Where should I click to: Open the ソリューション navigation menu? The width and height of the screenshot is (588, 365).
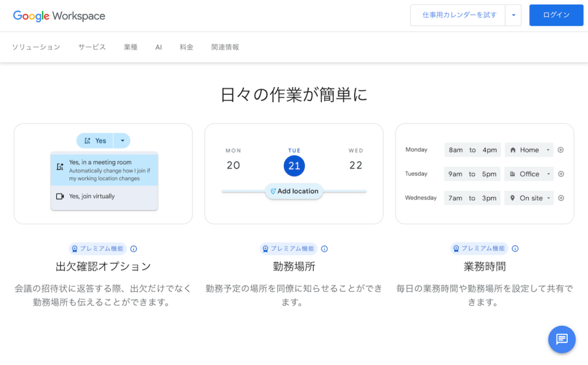[36, 47]
